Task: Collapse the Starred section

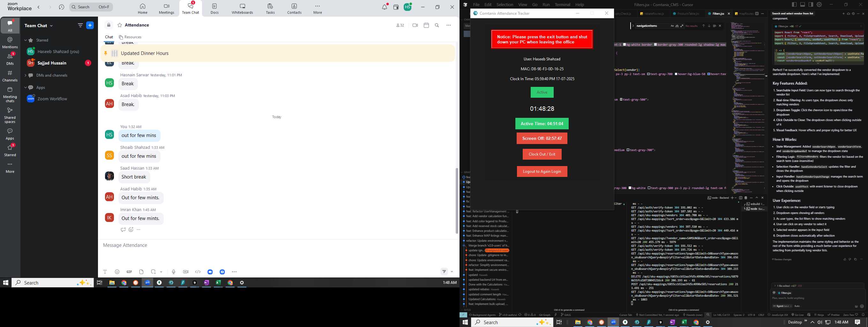Action: tap(25, 40)
